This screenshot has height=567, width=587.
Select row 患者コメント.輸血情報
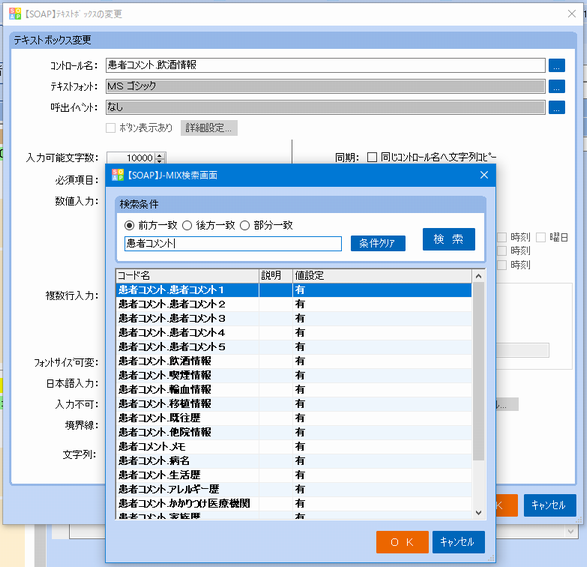294,390
